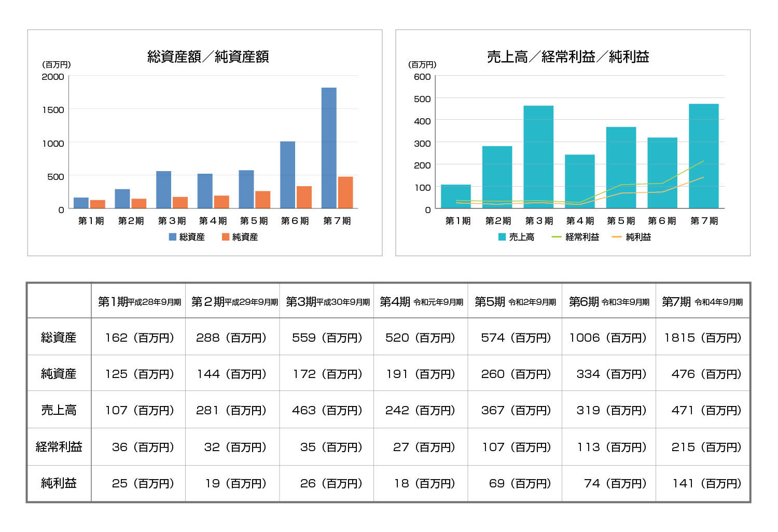Click the cell 162（百万円）
Screen dimensions: 778x532
tap(140, 338)
